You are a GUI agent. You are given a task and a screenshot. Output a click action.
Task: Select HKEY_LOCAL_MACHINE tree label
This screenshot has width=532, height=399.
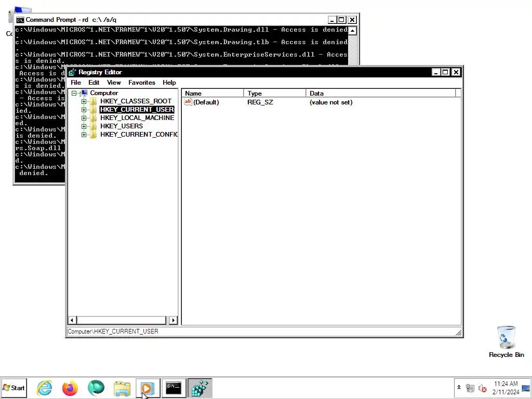[137, 118]
